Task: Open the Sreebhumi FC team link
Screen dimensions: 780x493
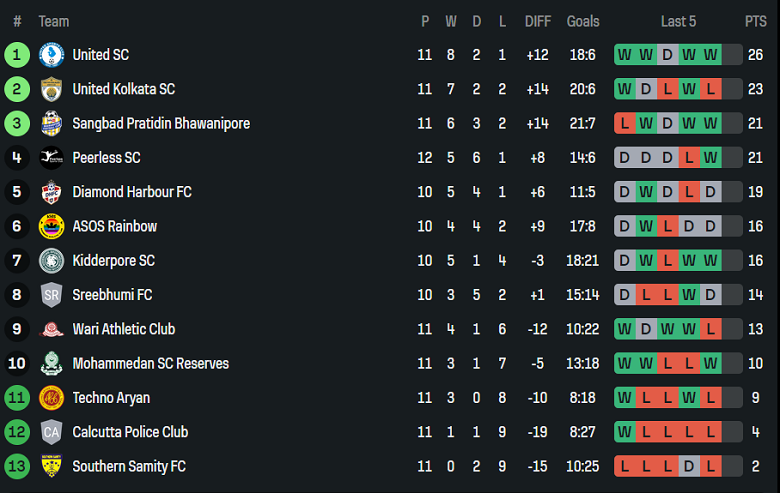Action: click(112, 295)
